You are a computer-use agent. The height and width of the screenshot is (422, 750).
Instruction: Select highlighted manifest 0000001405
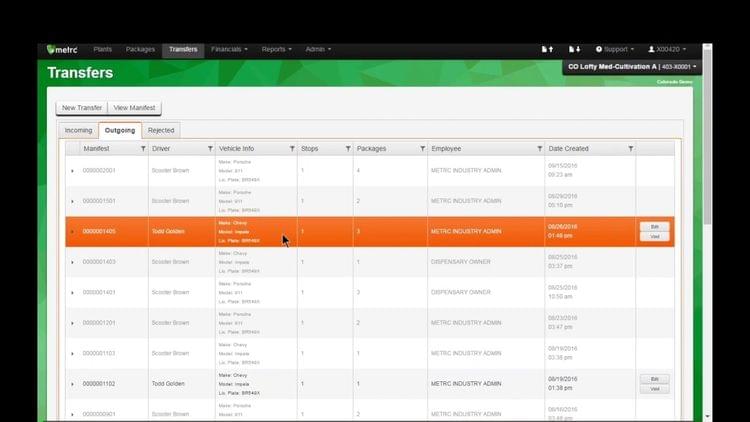coord(99,232)
